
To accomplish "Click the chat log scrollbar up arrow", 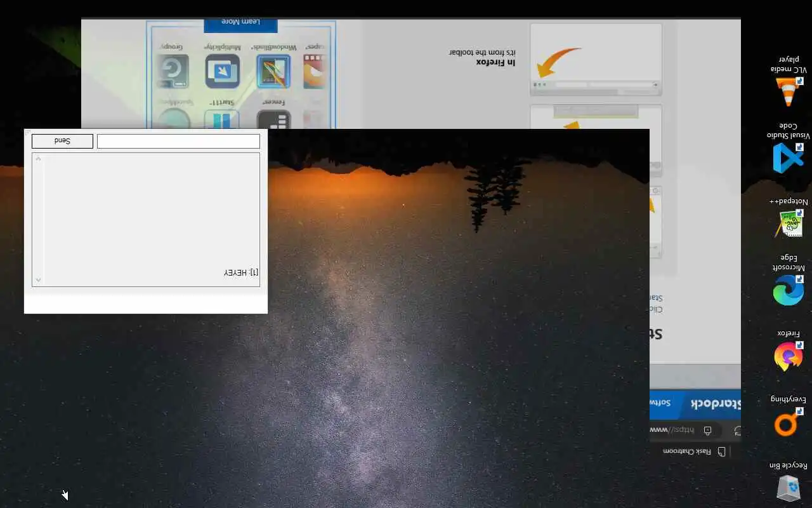I will click(38, 279).
